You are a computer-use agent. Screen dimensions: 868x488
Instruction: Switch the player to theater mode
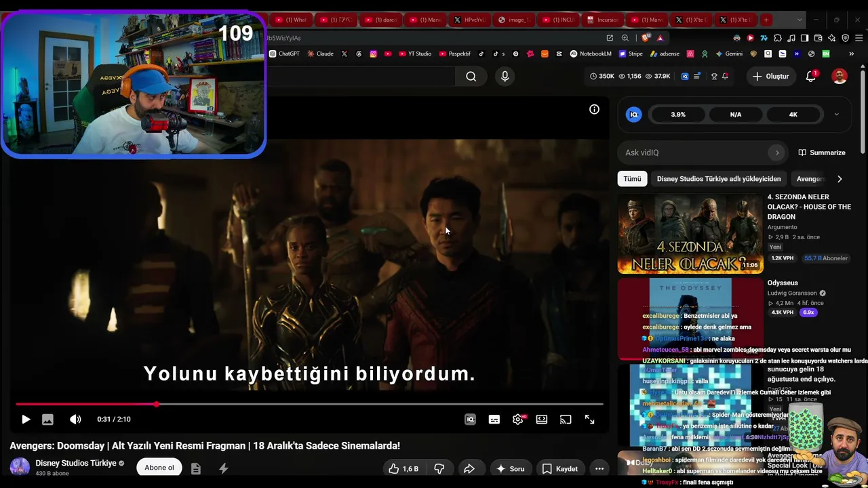click(542, 420)
